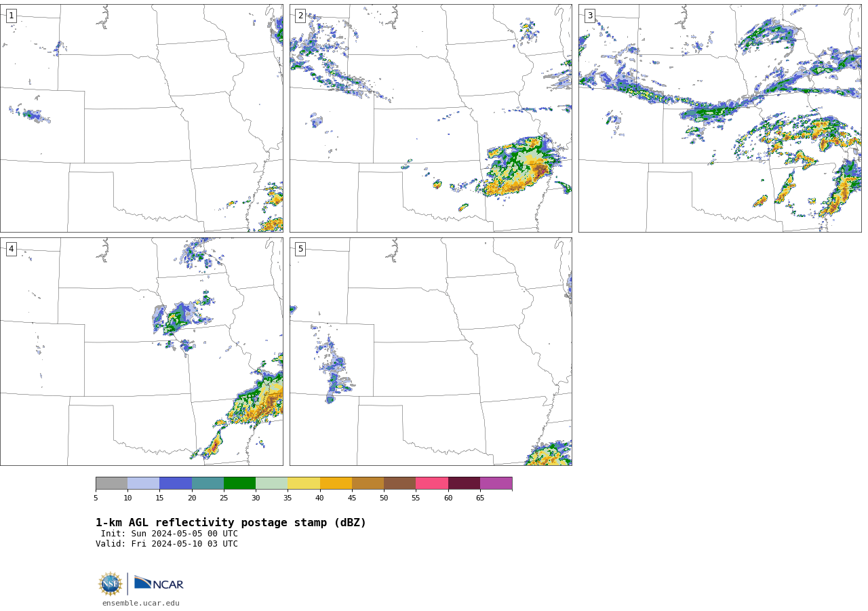Viewport: 868px width, 611px height.
Task: Open ensemble member 5 reflectivity map
Action: tap(431, 351)
